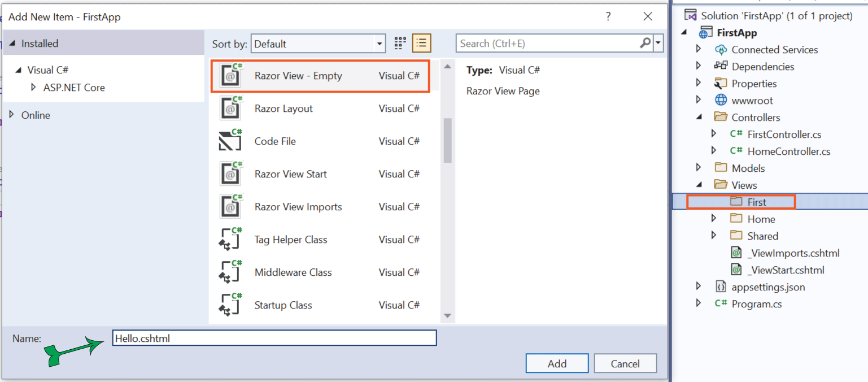Choose the Middleware Class template icon
This screenshot has height=382, width=868.
point(230,272)
